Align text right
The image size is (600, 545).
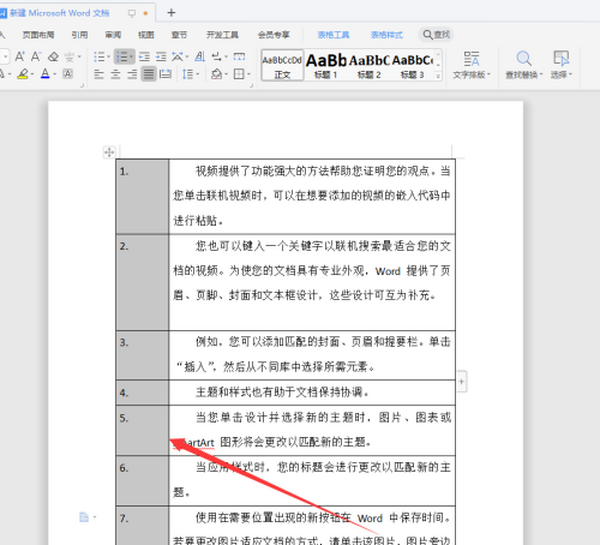pyautogui.click(x=132, y=73)
